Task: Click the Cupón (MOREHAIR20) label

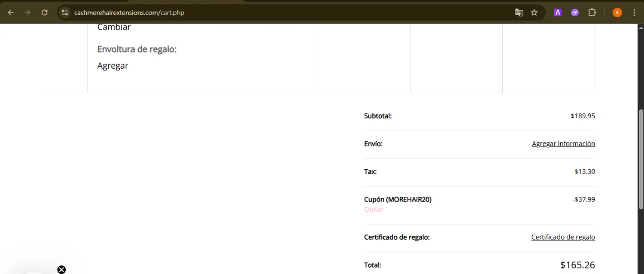Action: [x=398, y=200]
